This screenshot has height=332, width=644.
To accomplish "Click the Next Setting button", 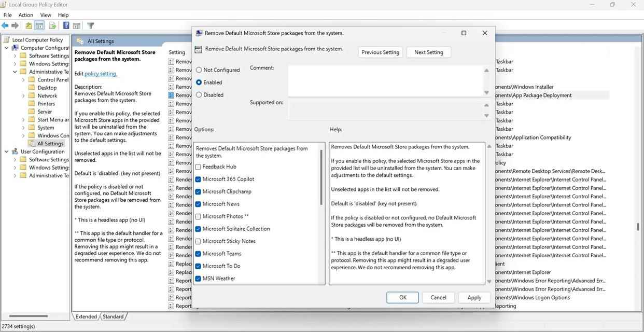I will tap(428, 52).
